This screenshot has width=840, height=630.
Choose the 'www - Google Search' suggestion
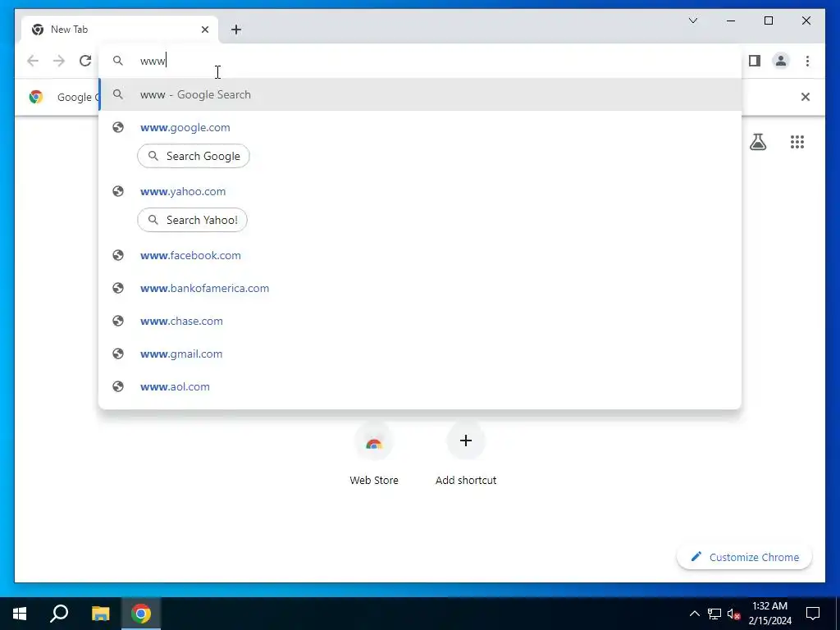pos(421,94)
